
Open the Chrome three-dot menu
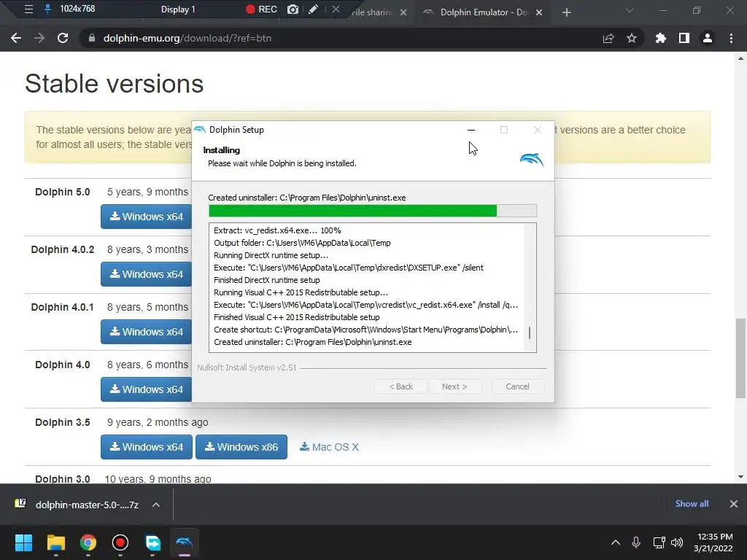click(731, 38)
